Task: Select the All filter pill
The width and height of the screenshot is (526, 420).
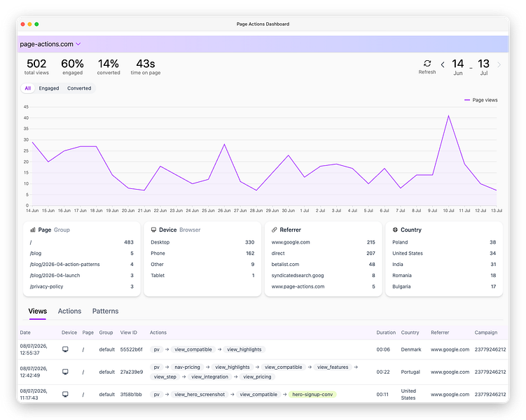Action: click(28, 88)
